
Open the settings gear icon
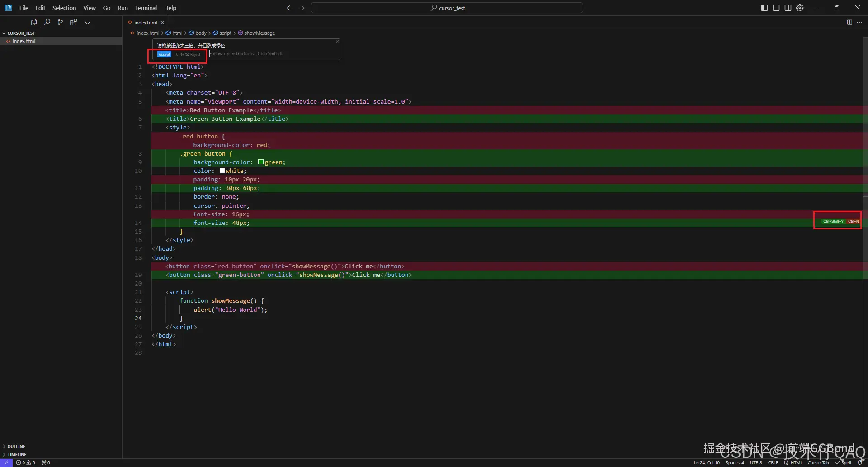[800, 8]
